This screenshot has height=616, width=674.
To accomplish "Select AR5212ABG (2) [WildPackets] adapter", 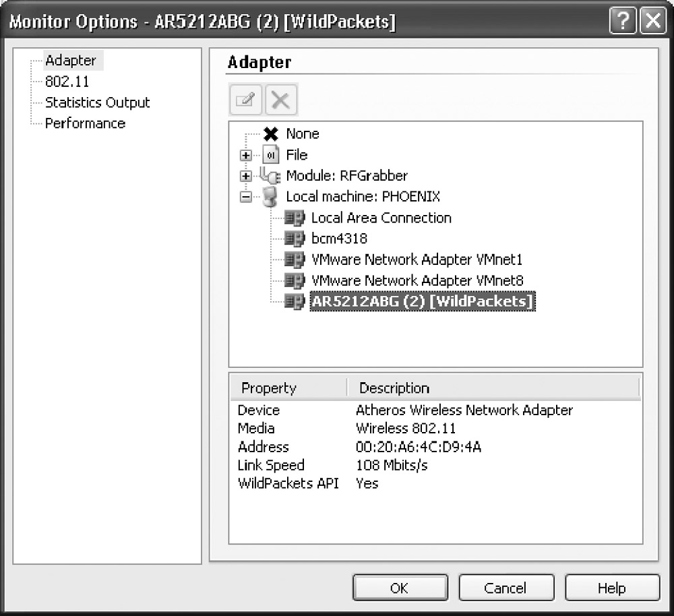I will pyautogui.click(x=423, y=301).
